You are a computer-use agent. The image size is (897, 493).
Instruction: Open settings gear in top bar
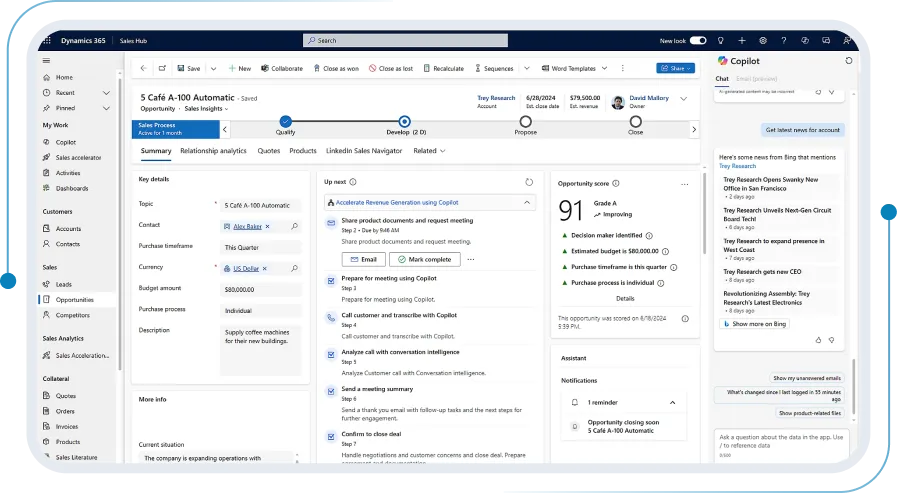coord(763,41)
